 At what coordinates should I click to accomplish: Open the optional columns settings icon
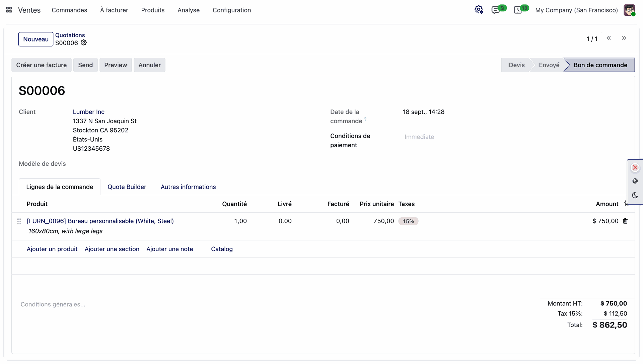626,204
